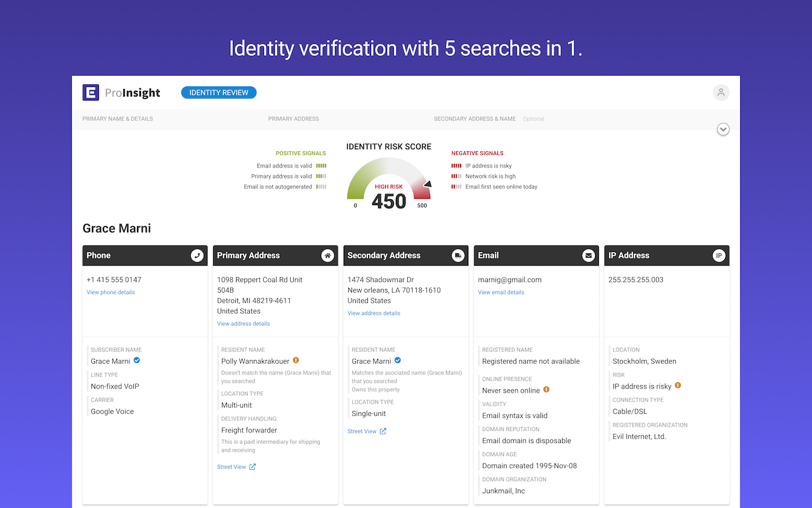Select the Identity Review tab
The image size is (812, 508).
pyautogui.click(x=218, y=93)
